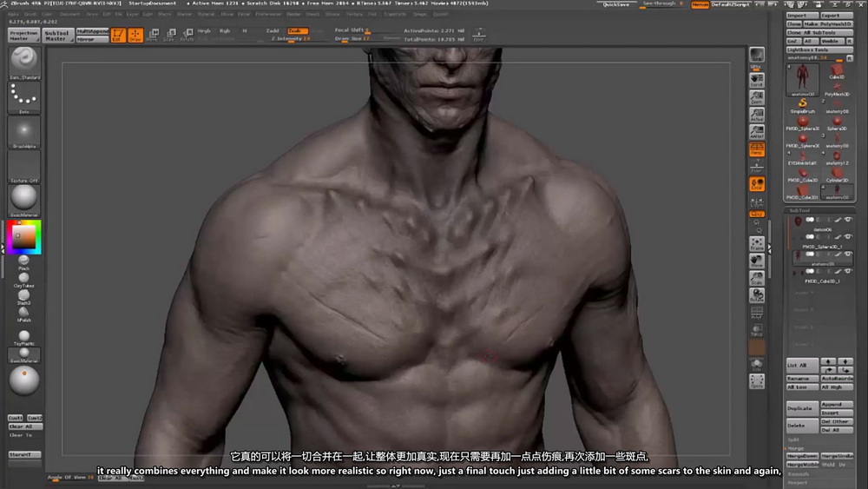Select the ToyPlastic material shortcut
Image resolution: width=868 pixels, height=489 pixels.
click(x=23, y=339)
